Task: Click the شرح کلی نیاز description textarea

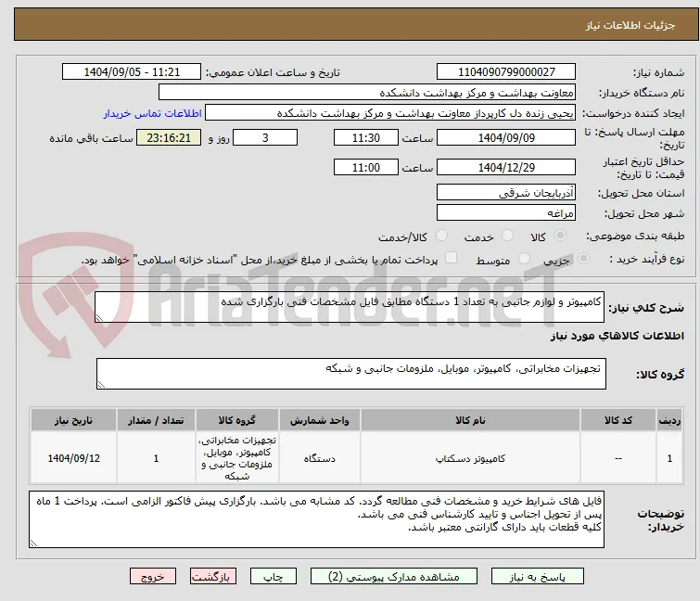Action: [x=350, y=307]
